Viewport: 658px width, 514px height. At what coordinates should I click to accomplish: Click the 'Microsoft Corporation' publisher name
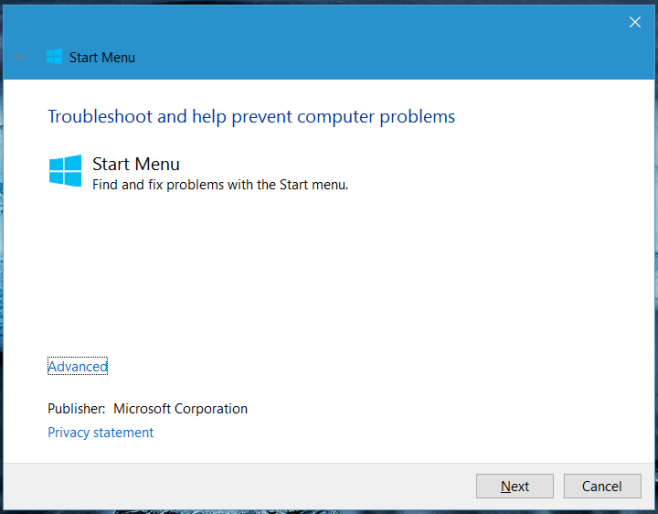180,409
